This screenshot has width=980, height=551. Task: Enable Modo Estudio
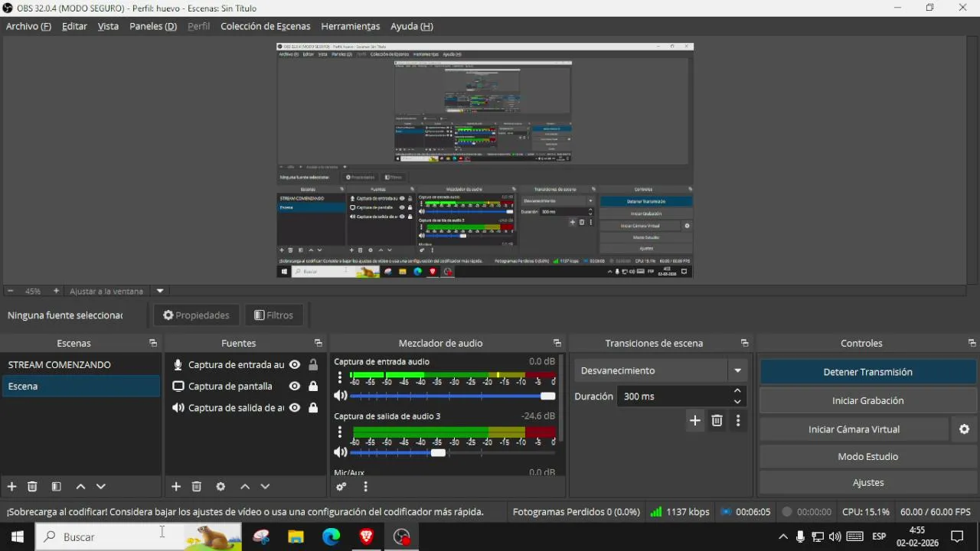(x=867, y=456)
